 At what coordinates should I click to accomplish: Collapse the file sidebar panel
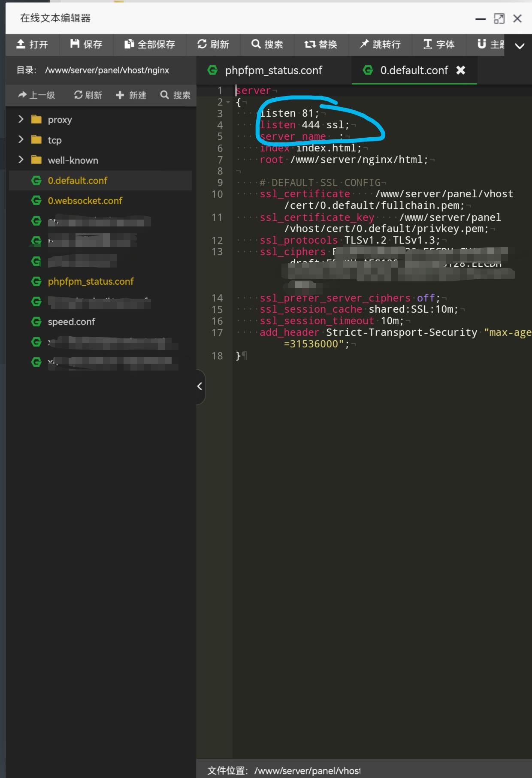(x=200, y=386)
